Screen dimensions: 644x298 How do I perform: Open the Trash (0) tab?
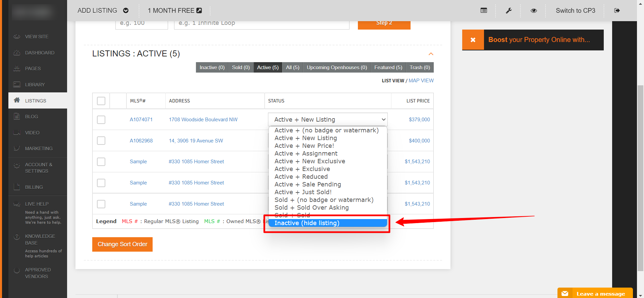coord(420,68)
